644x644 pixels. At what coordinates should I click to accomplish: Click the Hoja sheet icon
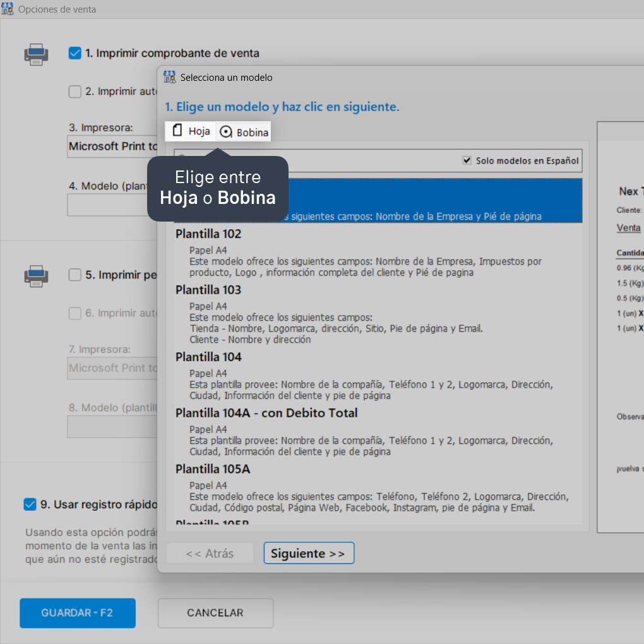point(177,130)
